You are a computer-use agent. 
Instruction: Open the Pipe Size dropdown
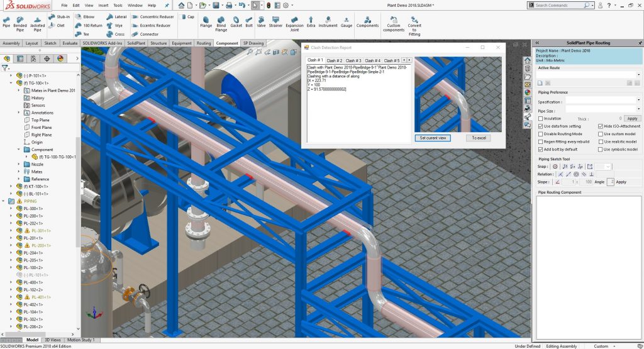point(638,109)
